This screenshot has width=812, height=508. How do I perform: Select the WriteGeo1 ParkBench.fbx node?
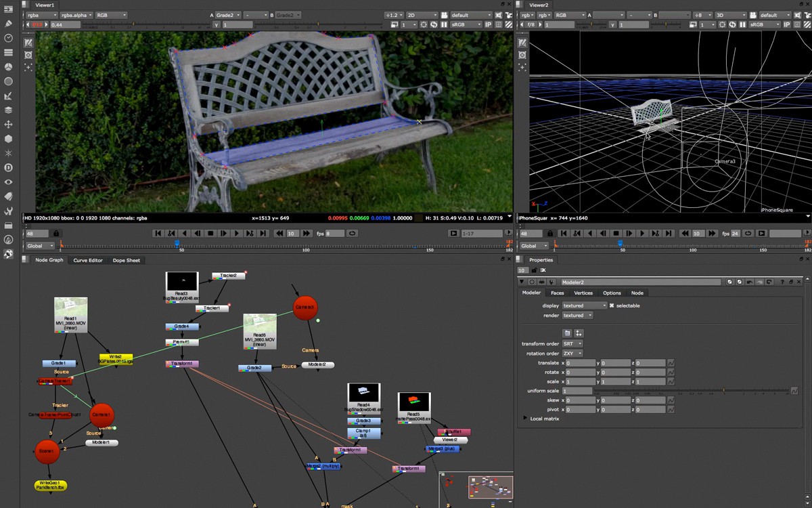point(51,485)
